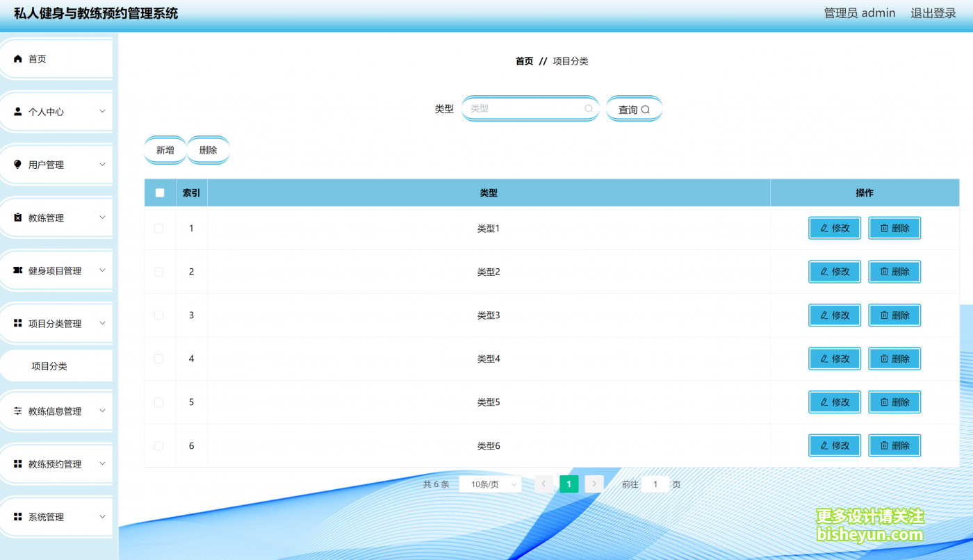Image resolution: width=973 pixels, height=560 pixels.
Task: Click page 1 in the pagination control
Action: coord(569,484)
